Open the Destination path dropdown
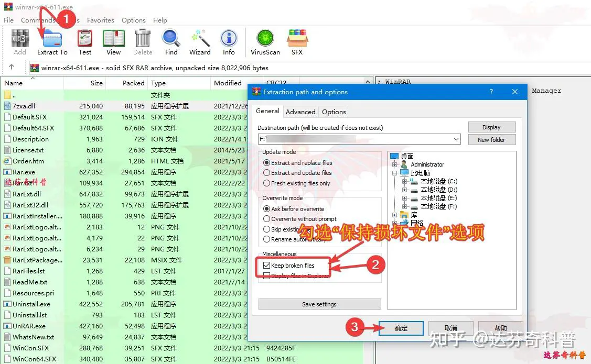This screenshot has width=591, height=364. [456, 139]
